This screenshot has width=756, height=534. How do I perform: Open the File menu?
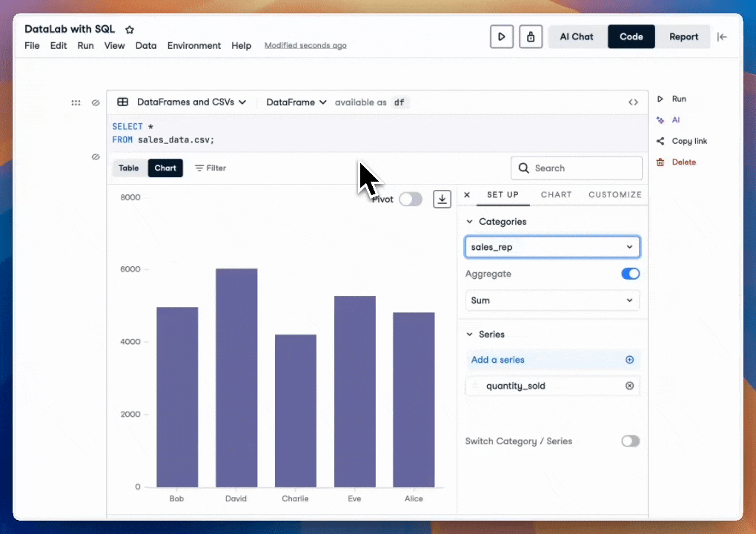coord(32,46)
